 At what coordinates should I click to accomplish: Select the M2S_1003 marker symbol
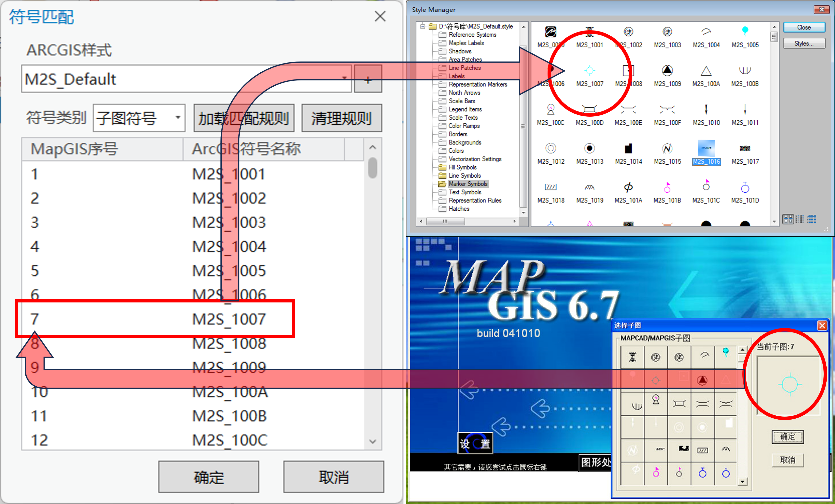point(667,37)
